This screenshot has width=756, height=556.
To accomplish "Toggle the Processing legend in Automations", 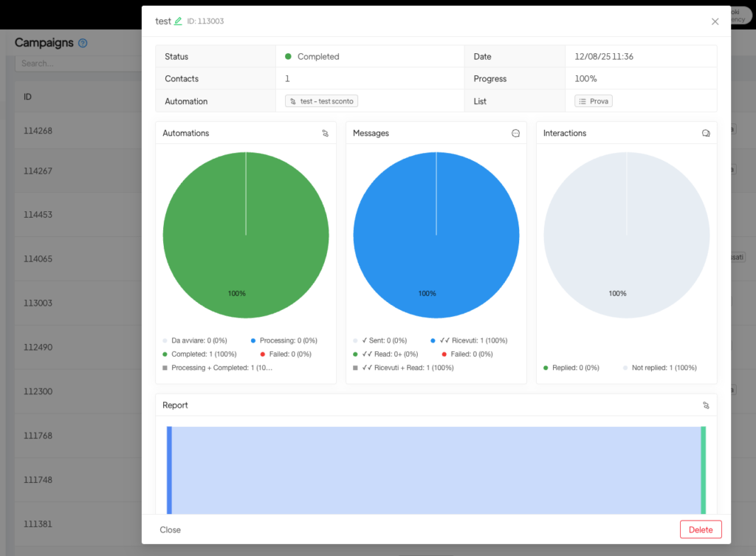I will 288,341.
